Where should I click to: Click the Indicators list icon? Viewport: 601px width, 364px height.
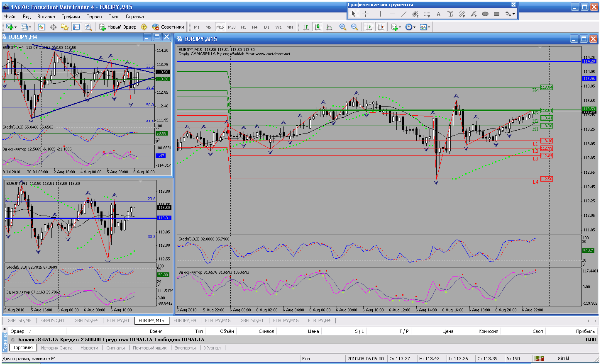click(394, 27)
